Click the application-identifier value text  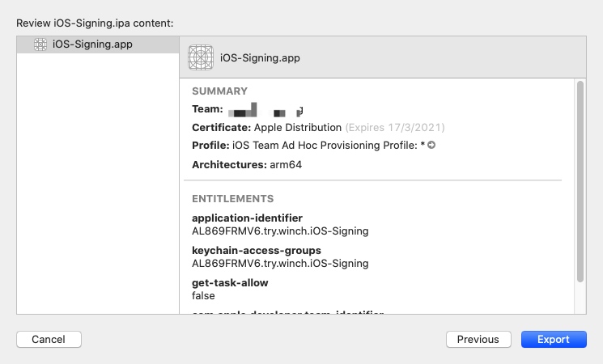click(280, 231)
